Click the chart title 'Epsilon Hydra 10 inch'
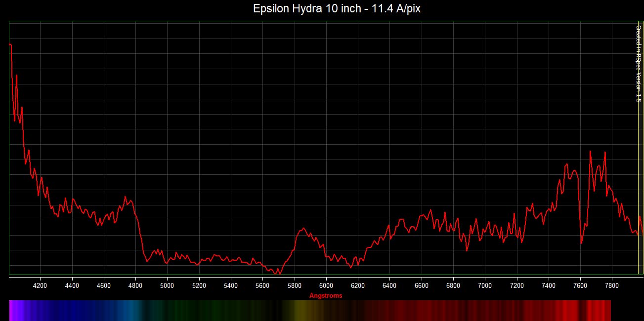Viewport: 644px width, 321px height. point(337,9)
